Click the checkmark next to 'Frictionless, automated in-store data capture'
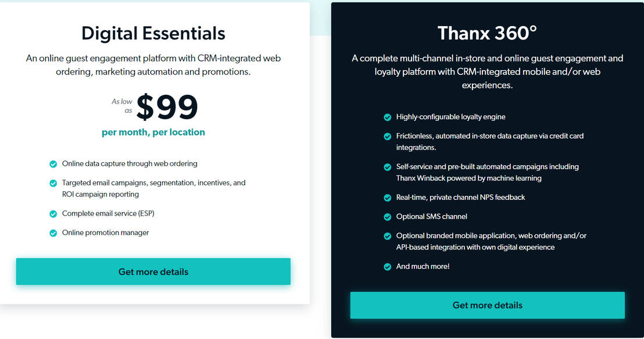Screen dimensions: 644x339 click(x=387, y=136)
